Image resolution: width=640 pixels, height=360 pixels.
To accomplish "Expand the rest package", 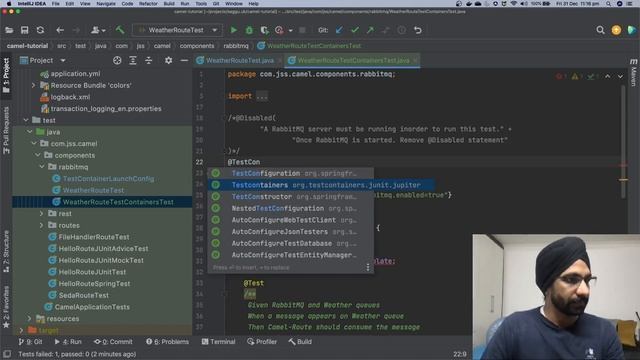I will 42,213.
